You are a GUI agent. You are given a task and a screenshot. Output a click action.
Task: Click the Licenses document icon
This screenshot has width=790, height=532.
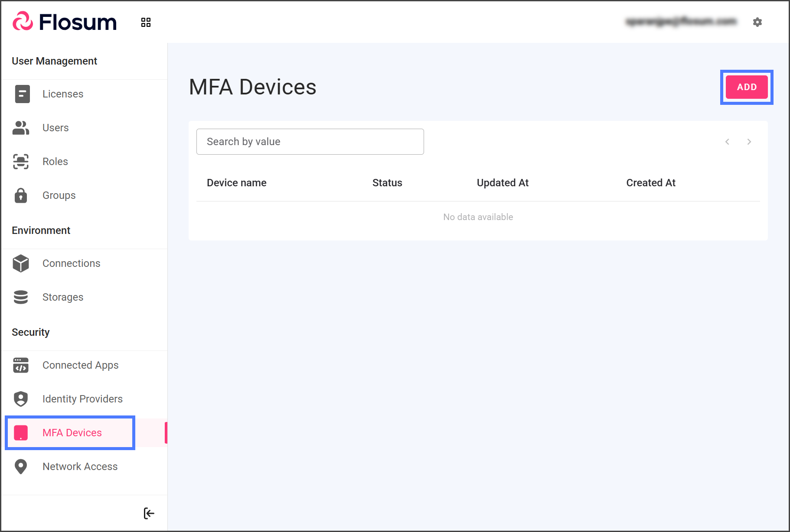(x=22, y=94)
